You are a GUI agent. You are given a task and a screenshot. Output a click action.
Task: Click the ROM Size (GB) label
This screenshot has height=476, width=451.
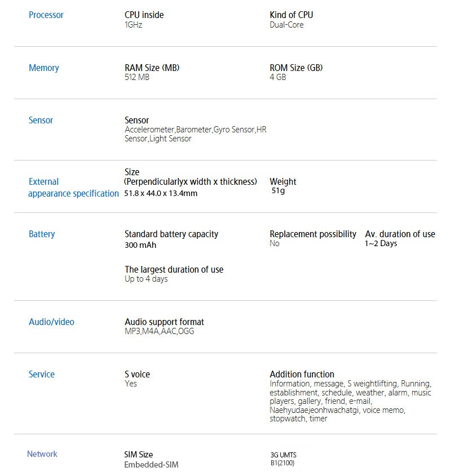click(297, 68)
